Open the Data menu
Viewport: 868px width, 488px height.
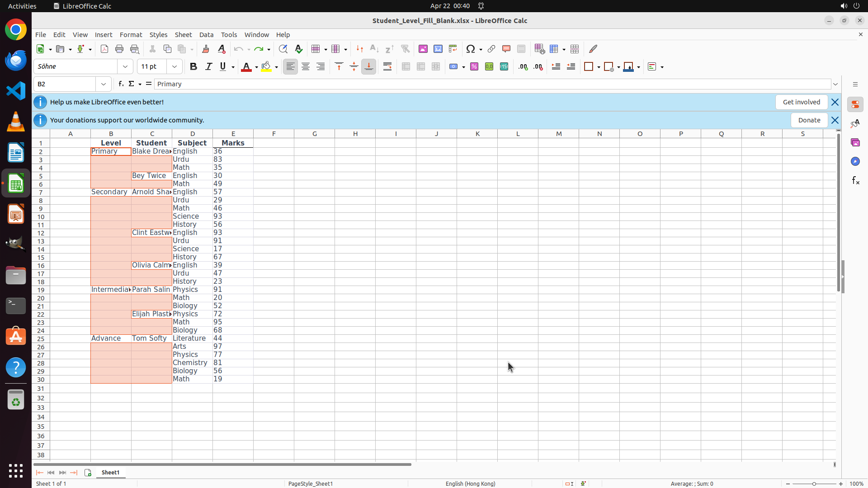pyautogui.click(x=206, y=35)
